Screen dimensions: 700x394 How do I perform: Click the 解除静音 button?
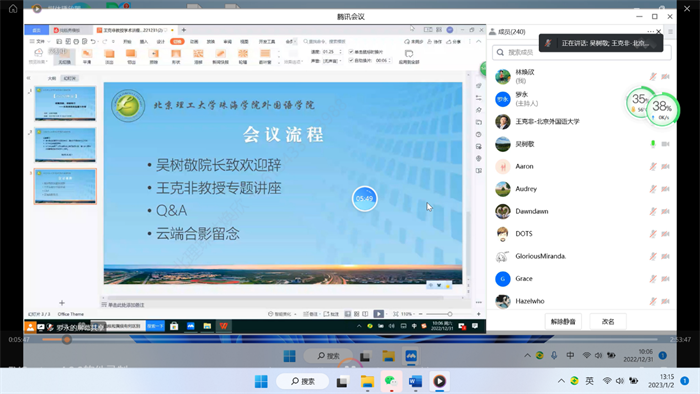point(563,321)
